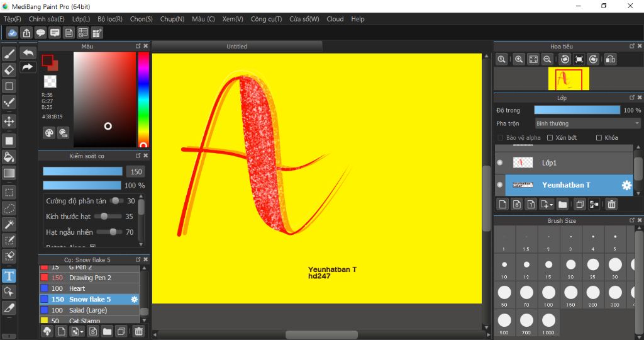Open the add-layer dropdown arrow
The height and width of the screenshot is (340, 644).
[547, 204]
